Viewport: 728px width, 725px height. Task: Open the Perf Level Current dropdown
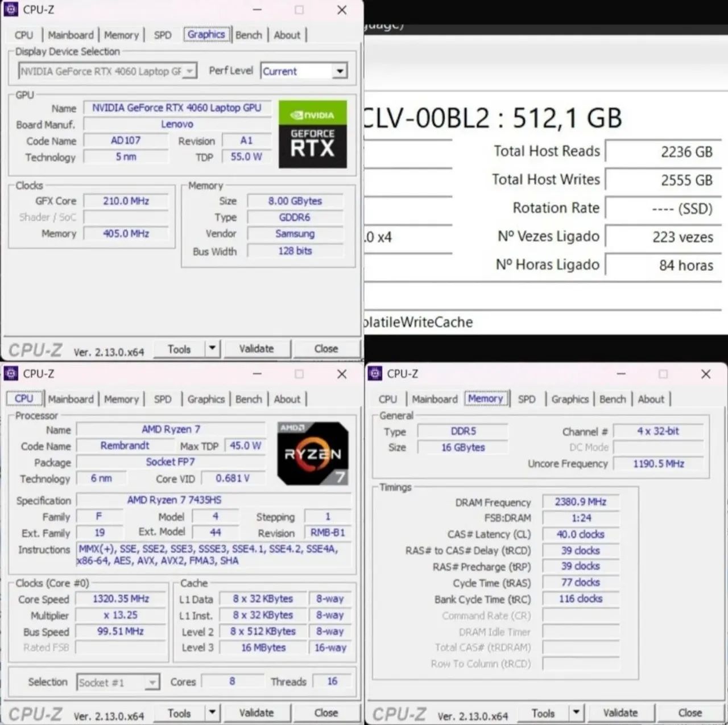[x=304, y=71]
